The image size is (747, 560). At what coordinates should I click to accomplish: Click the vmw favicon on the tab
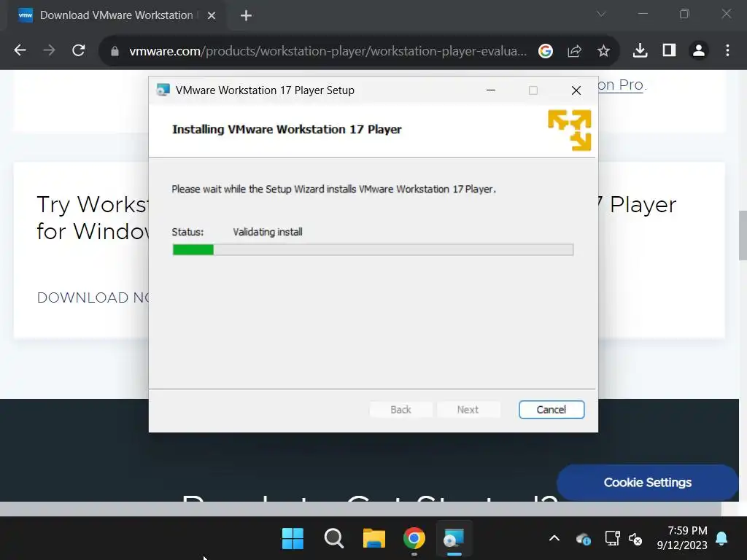pyautogui.click(x=26, y=15)
